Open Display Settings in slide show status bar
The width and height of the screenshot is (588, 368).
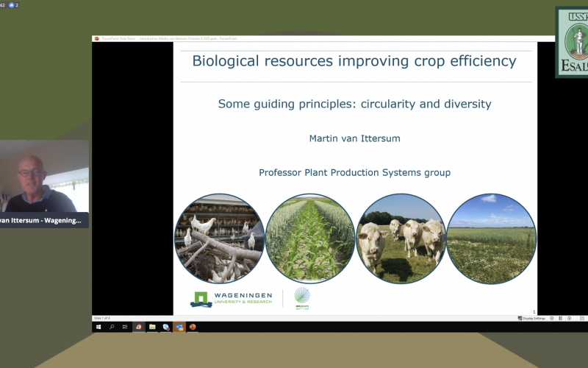531,319
